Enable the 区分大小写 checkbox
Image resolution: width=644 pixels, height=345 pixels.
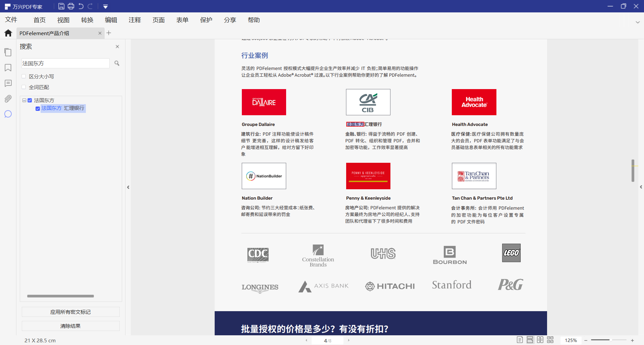pos(23,76)
